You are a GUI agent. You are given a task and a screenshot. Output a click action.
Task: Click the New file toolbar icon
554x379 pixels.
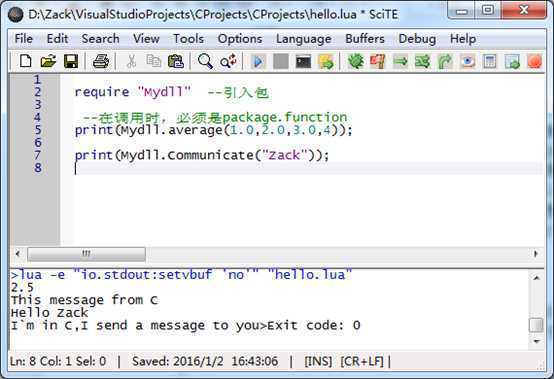point(25,61)
